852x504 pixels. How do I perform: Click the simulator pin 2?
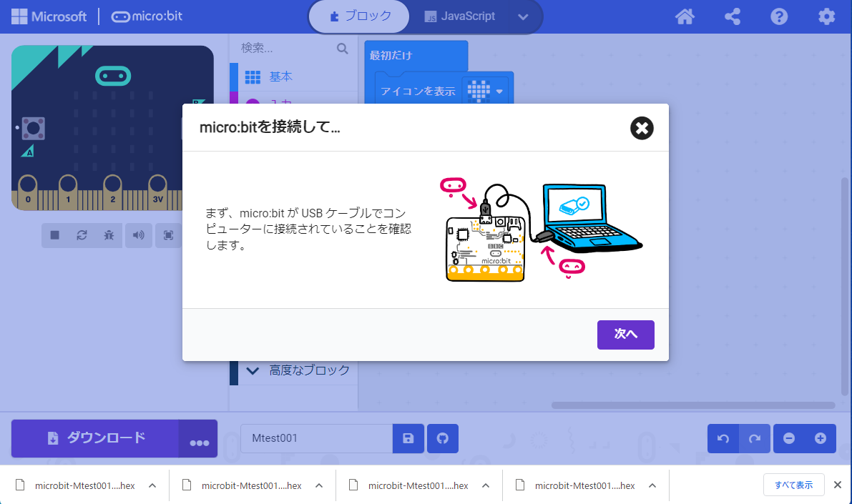(112, 192)
